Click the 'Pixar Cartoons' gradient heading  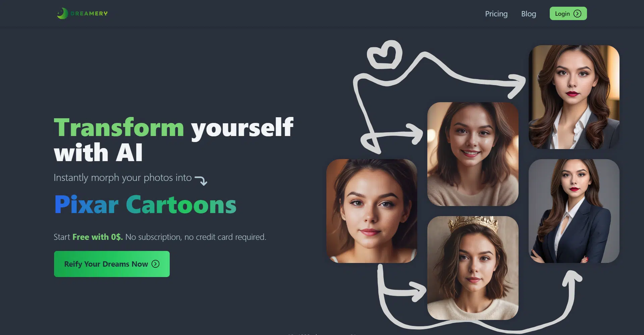pyautogui.click(x=145, y=205)
